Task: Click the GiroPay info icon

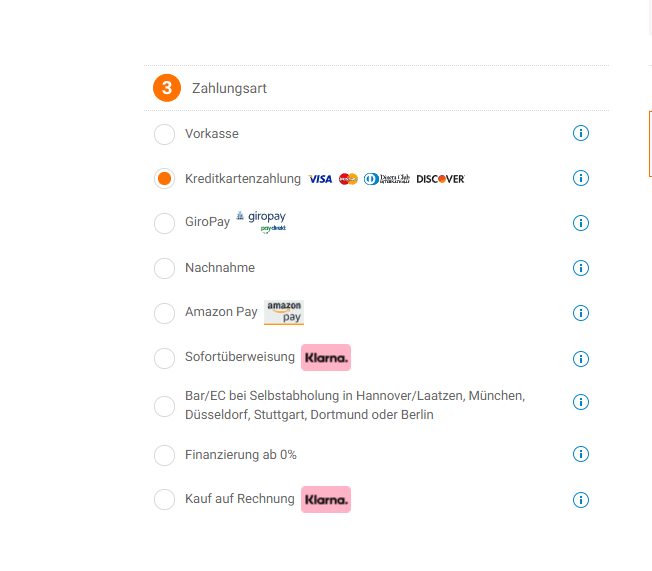Action: (581, 223)
